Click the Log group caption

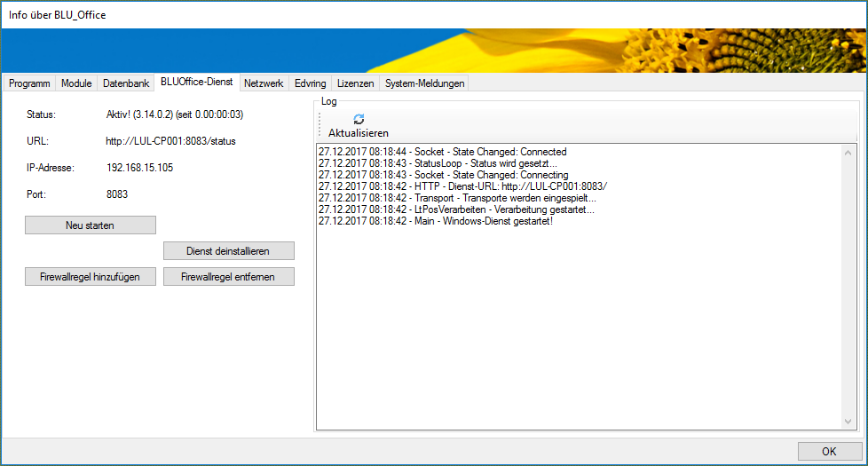click(x=328, y=101)
